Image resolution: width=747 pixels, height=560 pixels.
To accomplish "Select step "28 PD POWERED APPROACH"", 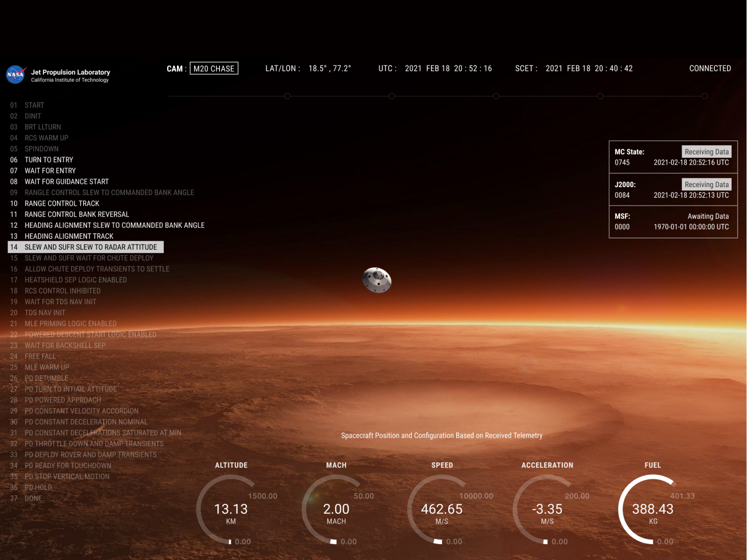I will (56, 400).
